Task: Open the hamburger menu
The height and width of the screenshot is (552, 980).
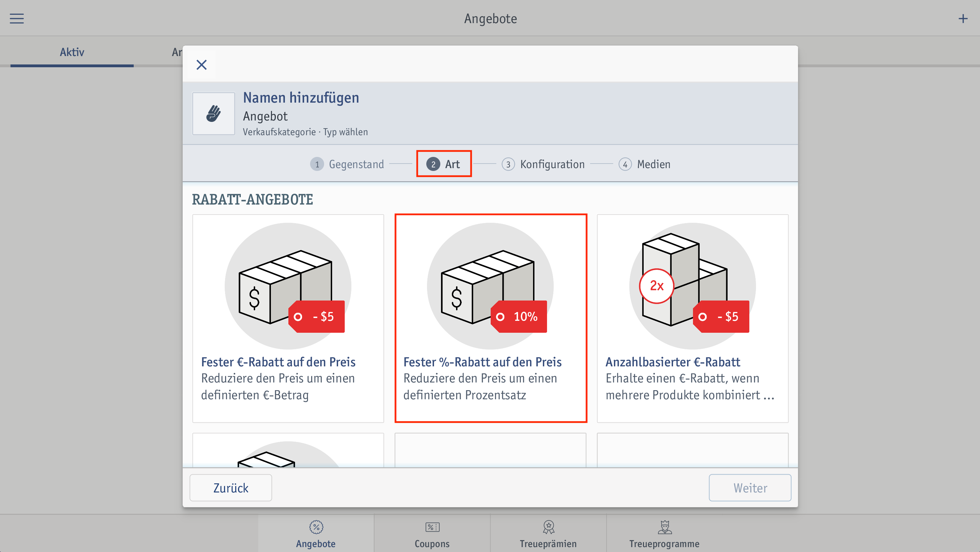Action: 17,18
